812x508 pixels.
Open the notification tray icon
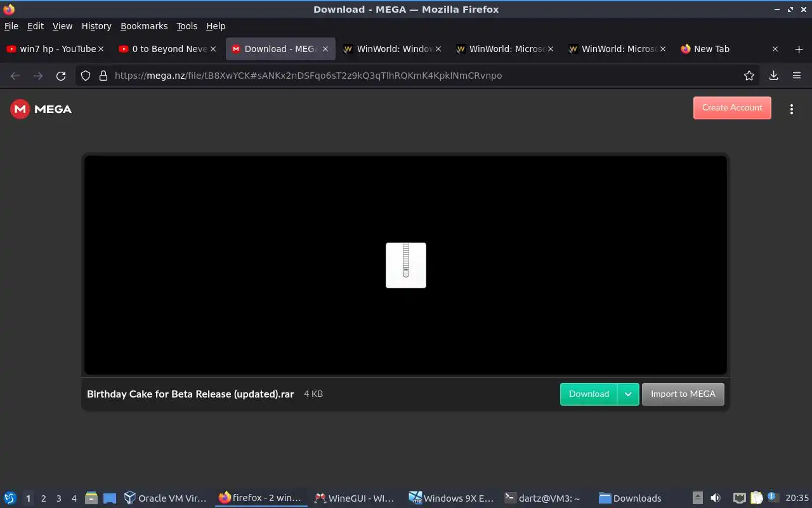772,498
